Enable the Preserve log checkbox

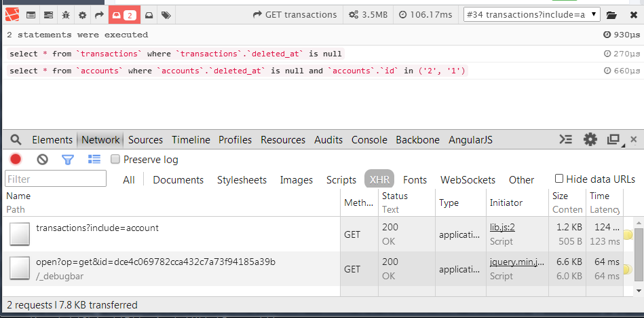115,159
